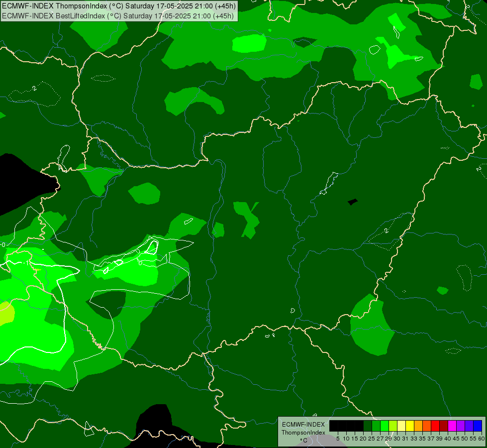Click the legend scale value 29

point(389,439)
